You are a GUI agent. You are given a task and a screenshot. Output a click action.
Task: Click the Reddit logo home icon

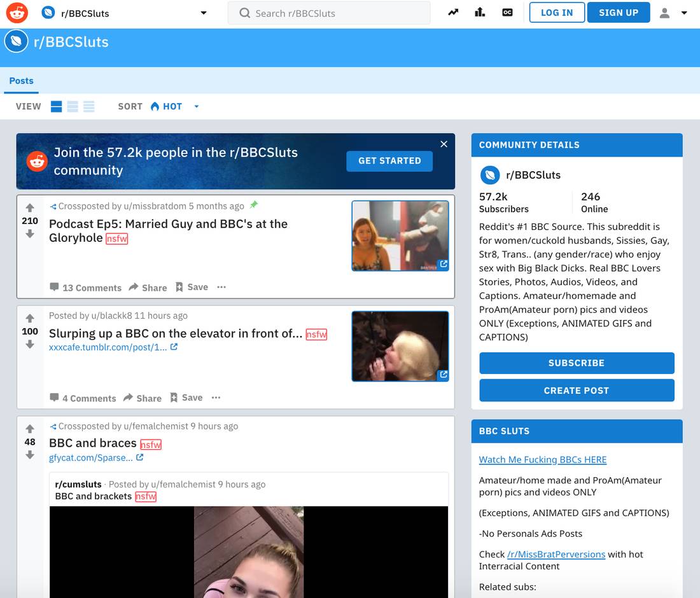(x=17, y=13)
